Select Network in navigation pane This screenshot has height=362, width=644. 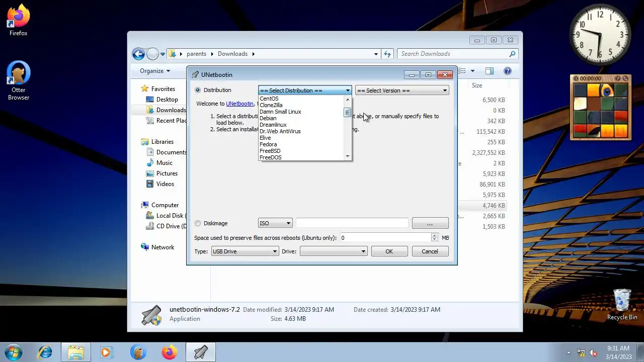(163, 247)
